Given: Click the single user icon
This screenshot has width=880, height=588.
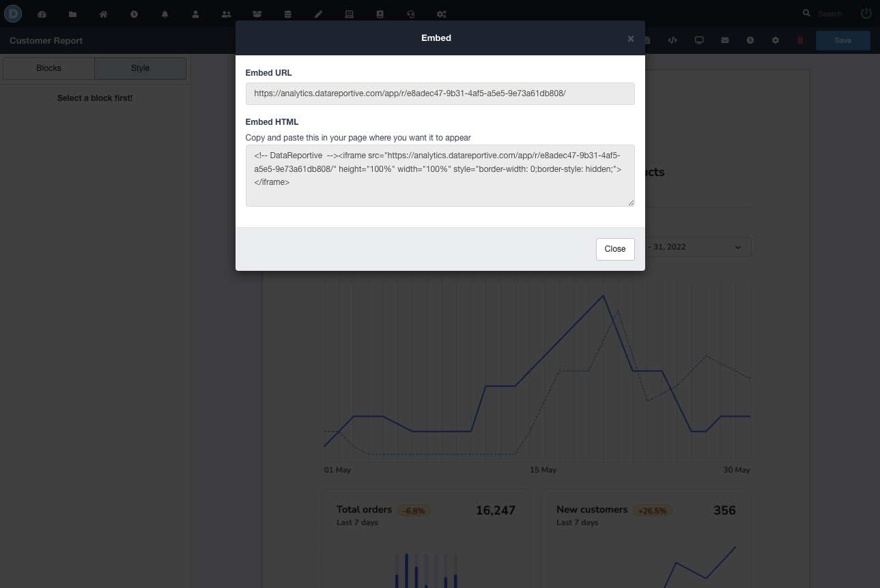Looking at the screenshot, I should coord(195,14).
